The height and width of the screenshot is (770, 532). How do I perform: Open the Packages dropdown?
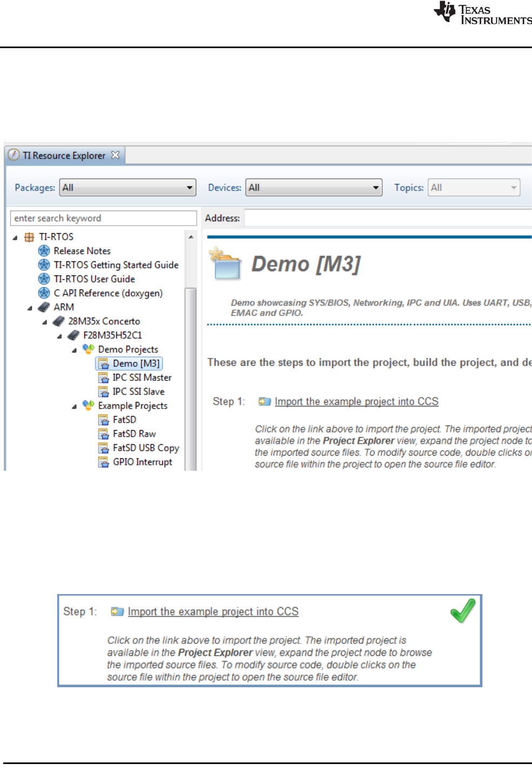[x=128, y=188]
